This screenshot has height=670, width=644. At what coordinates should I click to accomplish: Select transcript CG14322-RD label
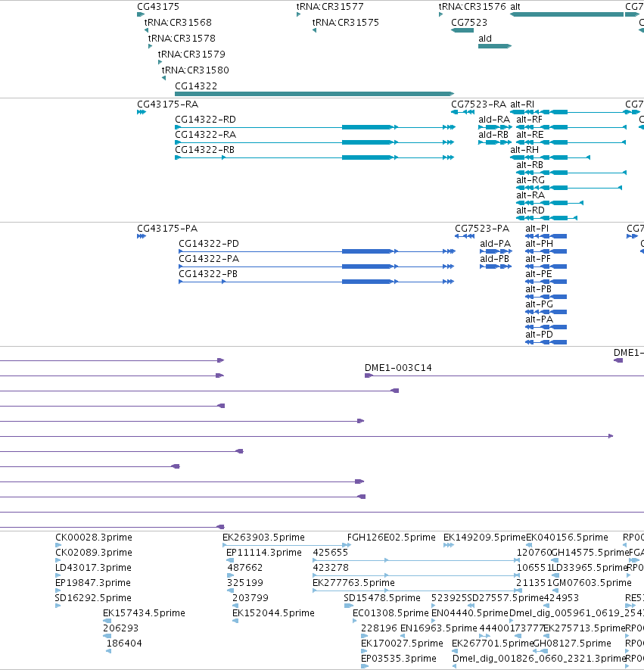(205, 120)
